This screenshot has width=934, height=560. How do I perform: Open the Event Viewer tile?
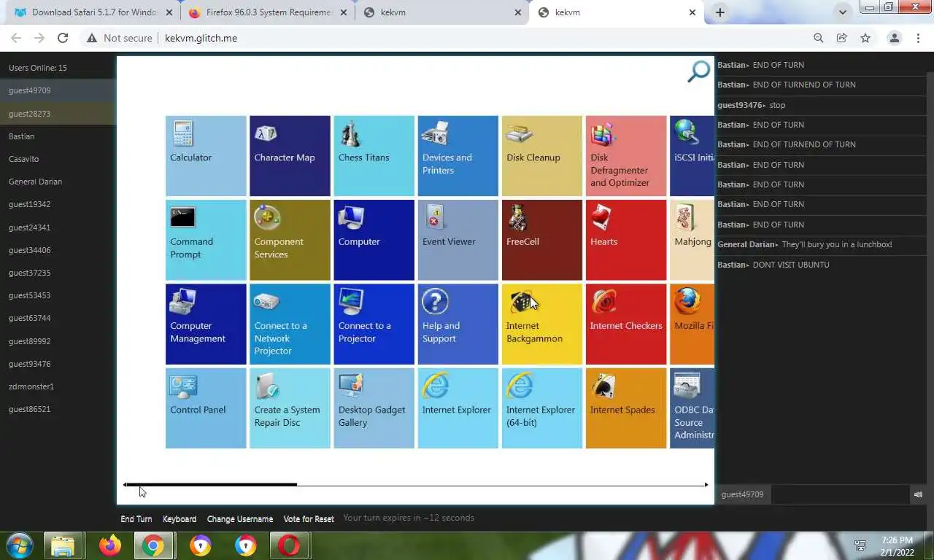coord(458,240)
